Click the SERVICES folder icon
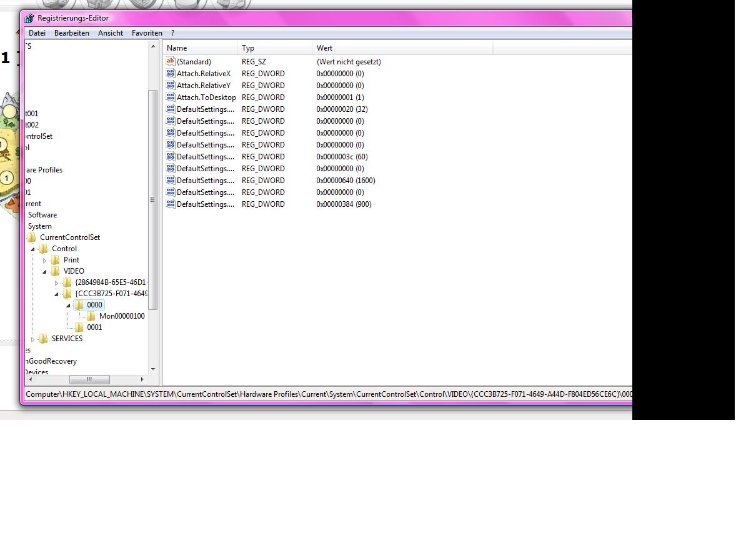756x548 pixels. click(44, 339)
